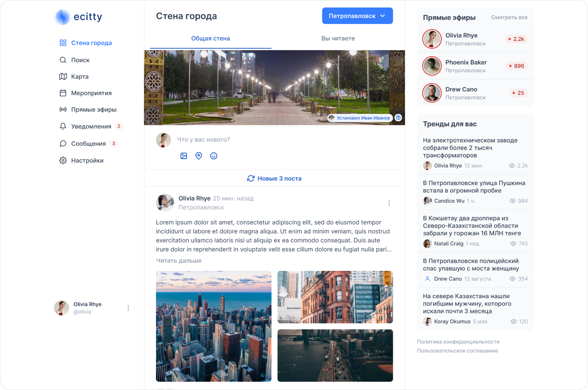Open the city skyline aerial photo
Image resolution: width=588 pixels, height=390 pixels.
pyautogui.click(x=214, y=326)
